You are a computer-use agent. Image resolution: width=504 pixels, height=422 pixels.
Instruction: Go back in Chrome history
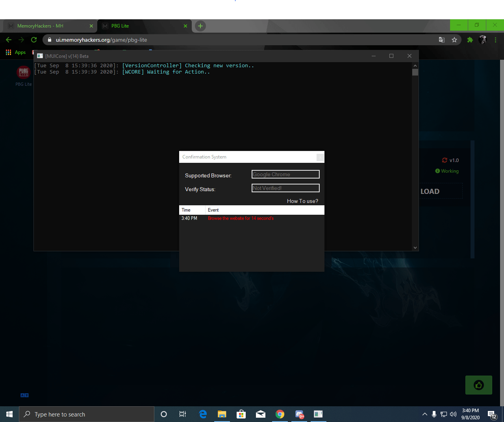tap(9, 40)
